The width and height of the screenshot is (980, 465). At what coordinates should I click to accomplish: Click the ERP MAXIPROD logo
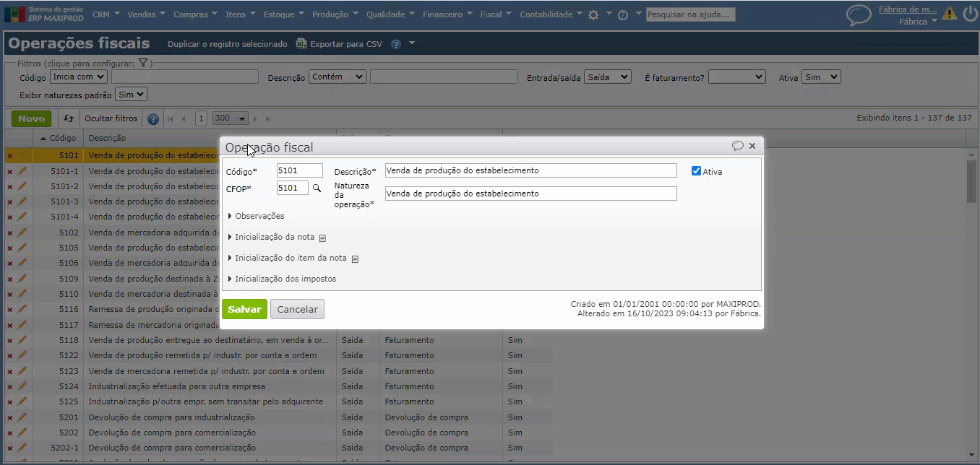(x=45, y=14)
